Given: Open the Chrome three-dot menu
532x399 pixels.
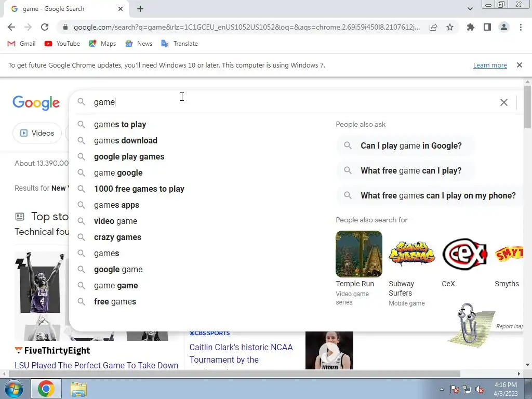Looking at the screenshot, I should point(521,27).
